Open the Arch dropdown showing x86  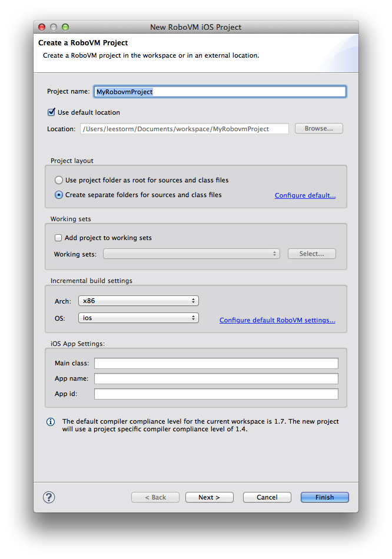pos(138,301)
